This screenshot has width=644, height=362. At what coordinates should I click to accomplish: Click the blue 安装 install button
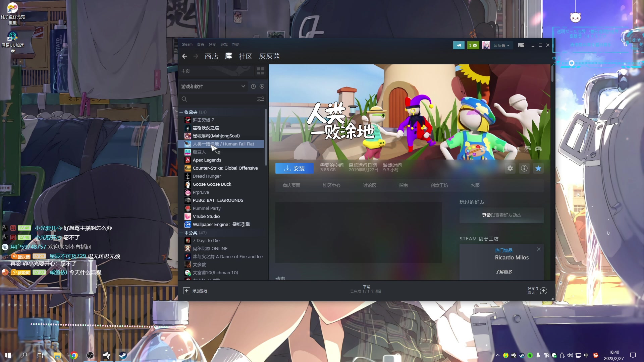(x=294, y=168)
